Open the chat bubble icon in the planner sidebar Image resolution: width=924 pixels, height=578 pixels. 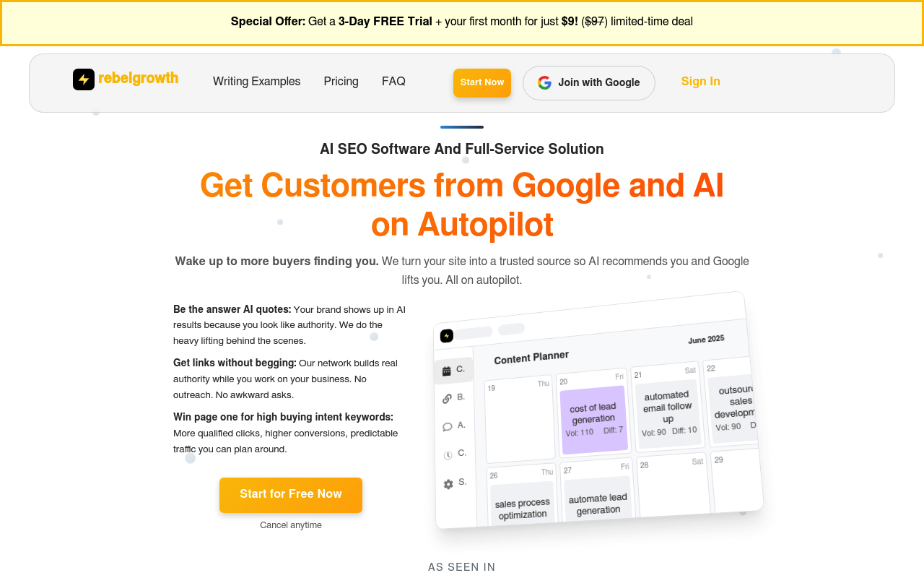pyautogui.click(x=447, y=426)
